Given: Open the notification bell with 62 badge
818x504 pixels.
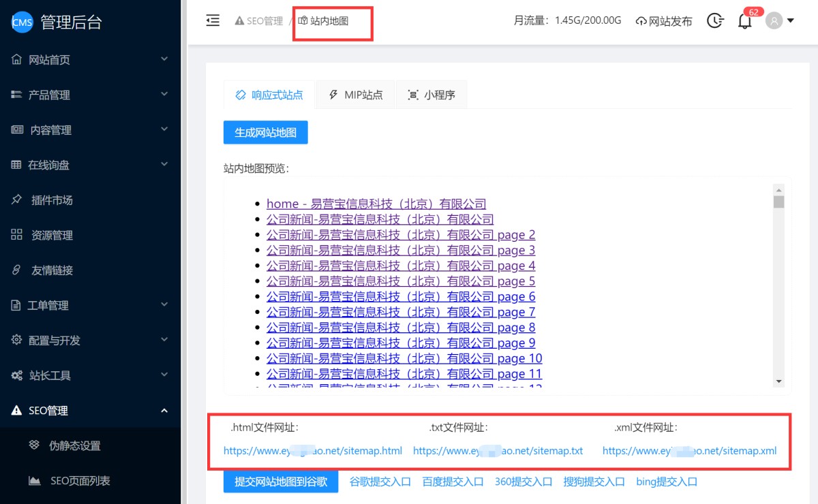Looking at the screenshot, I should point(744,21).
